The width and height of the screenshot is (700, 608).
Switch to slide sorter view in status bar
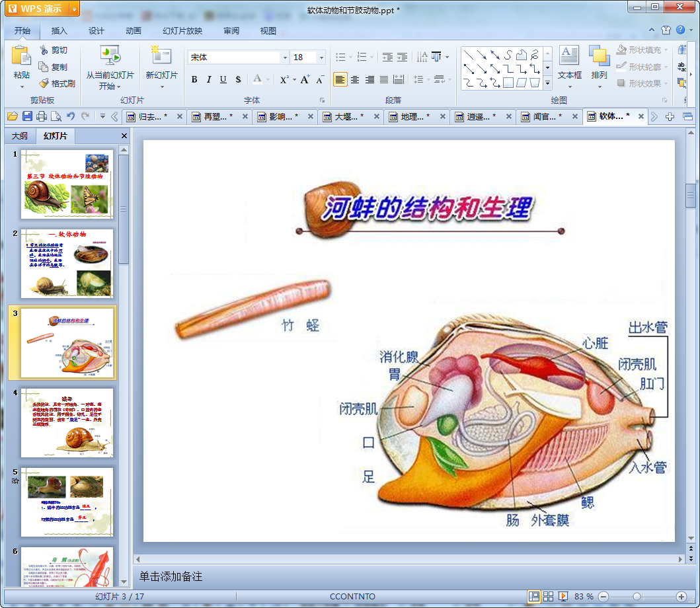[x=548, y=596]
